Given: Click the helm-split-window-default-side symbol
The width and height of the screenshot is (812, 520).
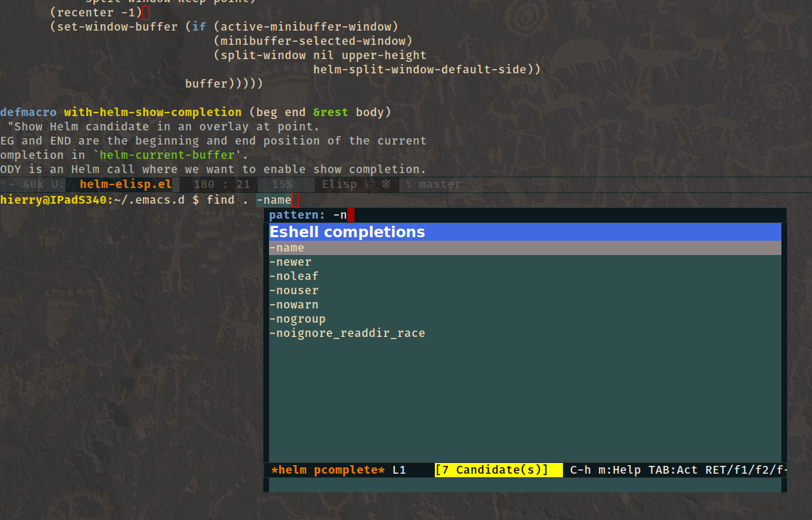Looking at the screenshot, I should [x=423, y=70].
